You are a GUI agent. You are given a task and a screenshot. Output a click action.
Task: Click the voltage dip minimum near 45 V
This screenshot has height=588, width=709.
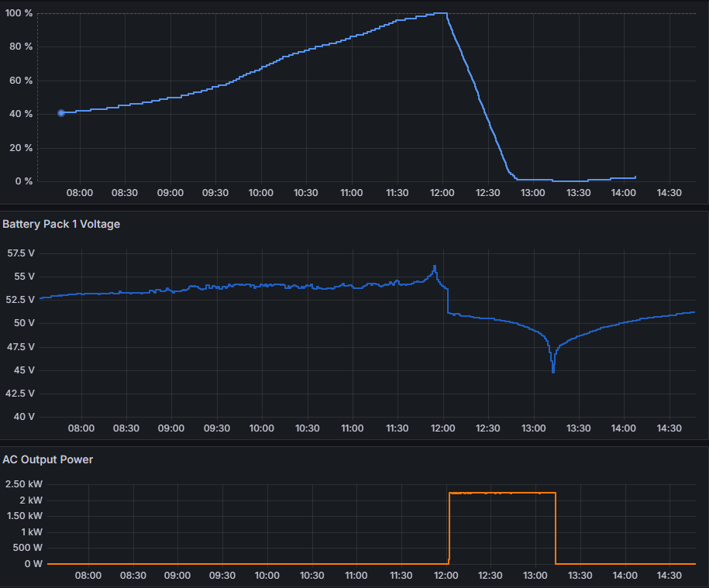tap(553, 370)
